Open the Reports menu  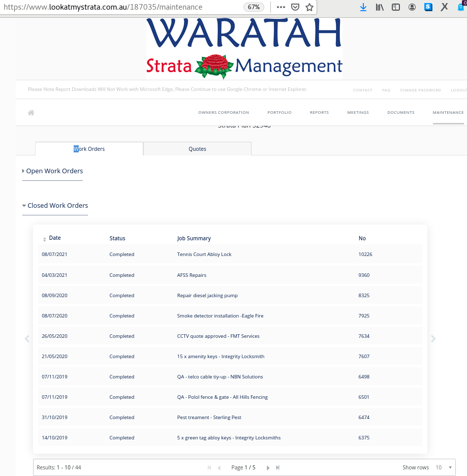tap(319, 113)
